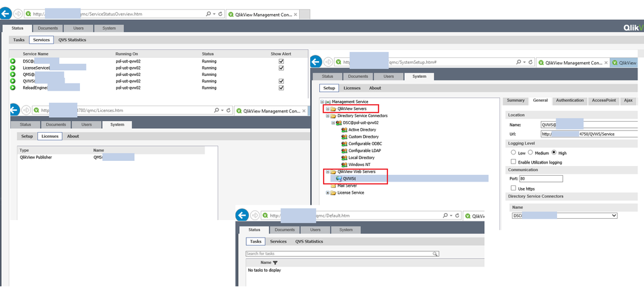Select the Local Directory connector icon

[344, 158]
